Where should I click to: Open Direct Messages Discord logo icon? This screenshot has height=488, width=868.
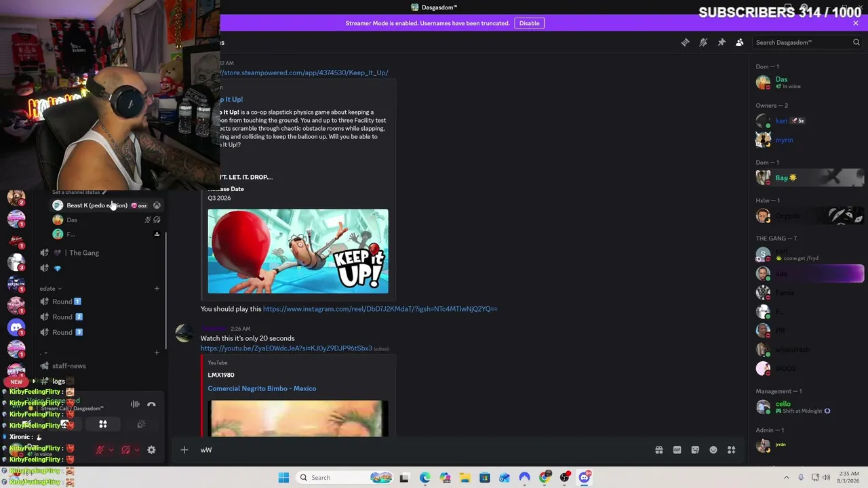click(x=16, y=328)
